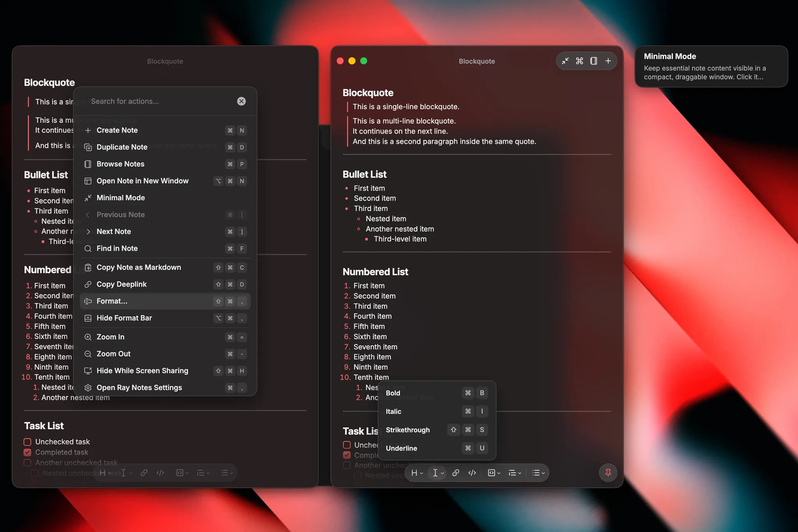Select Zoom Out action
Image resolution: width=798 pixels, height=532 pixels.
point(165,354)
